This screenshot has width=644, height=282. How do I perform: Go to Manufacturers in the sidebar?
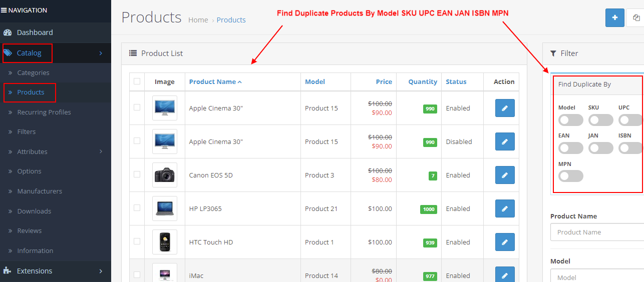point(40,191)
